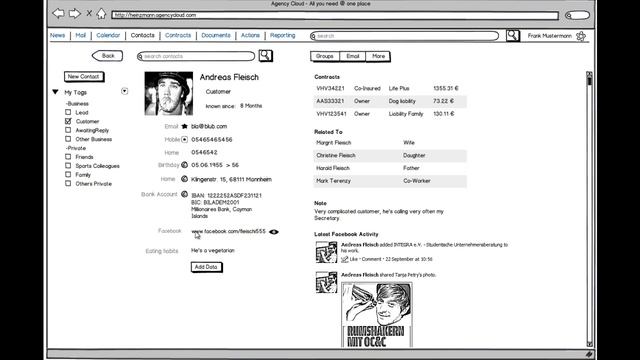Click star icon beside the email address

pyautogui.click(x=184, y=127)
